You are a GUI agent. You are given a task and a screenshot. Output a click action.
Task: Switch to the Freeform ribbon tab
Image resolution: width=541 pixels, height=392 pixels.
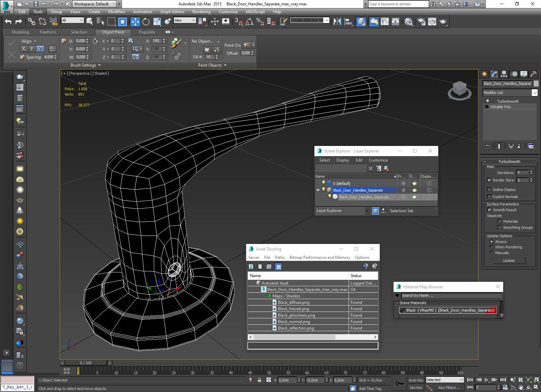48,32
